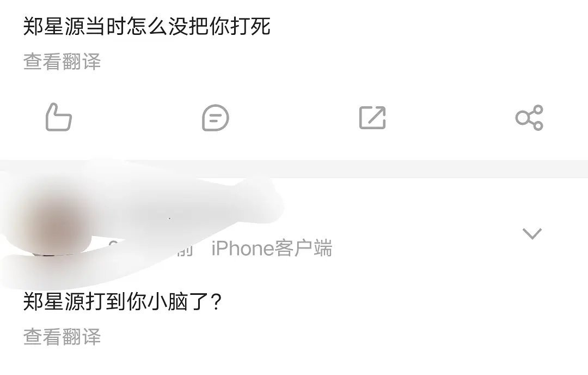Tap the iPhone客户端 source label
588x375 pixels.
coord(272,248)
